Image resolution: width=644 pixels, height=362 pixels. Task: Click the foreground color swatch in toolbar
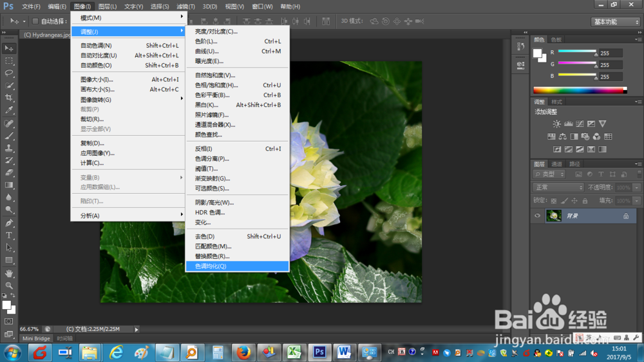[x=6, y=305]
